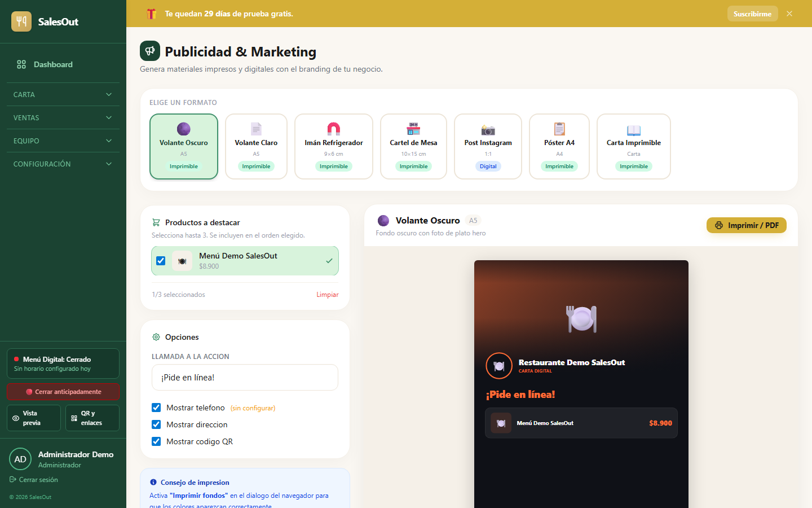
Task: Click the clipboard icon of Póster A4
Action: (x=559, y=129)
